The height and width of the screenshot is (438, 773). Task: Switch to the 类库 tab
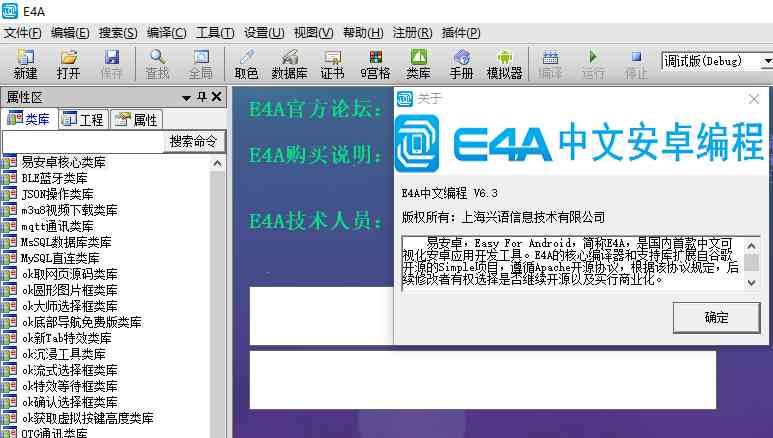point(29,119)
